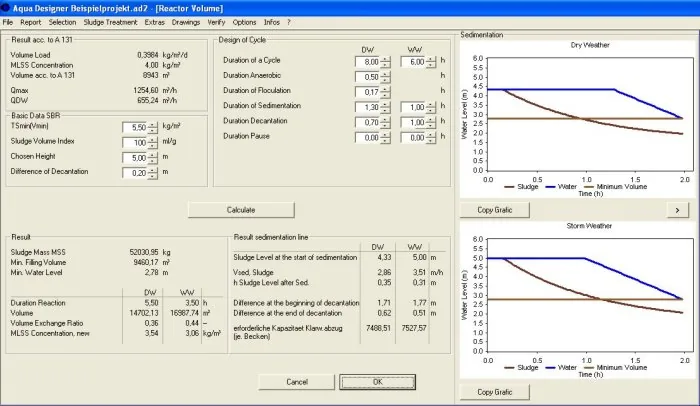The width and height of the screenshot is (700, 406).
Task: Adjust the Duration Anaerobic stepper
Action: tap(385, 77)
